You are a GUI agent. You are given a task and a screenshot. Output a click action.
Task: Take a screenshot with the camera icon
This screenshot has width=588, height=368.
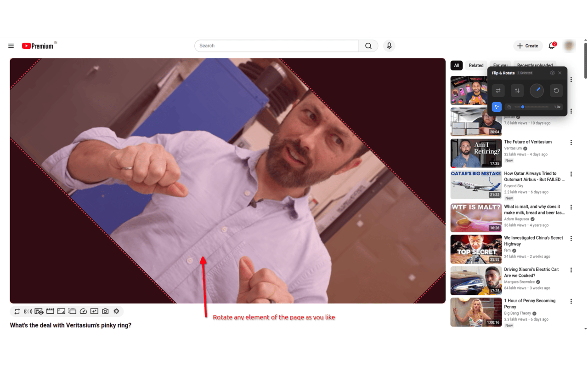tap(105, 311)
